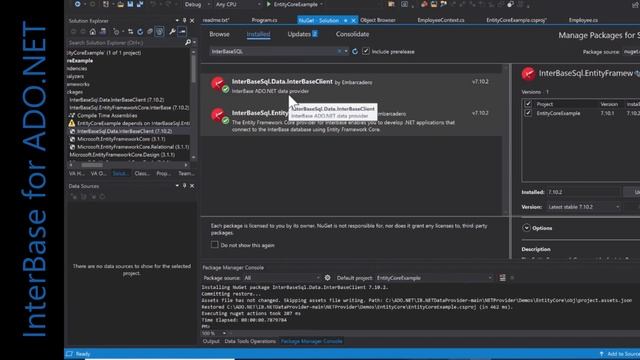Click InterBaseSql.Data.InterBaseClient package icon
Screen dimensions: 640x360
click(218, 84)
